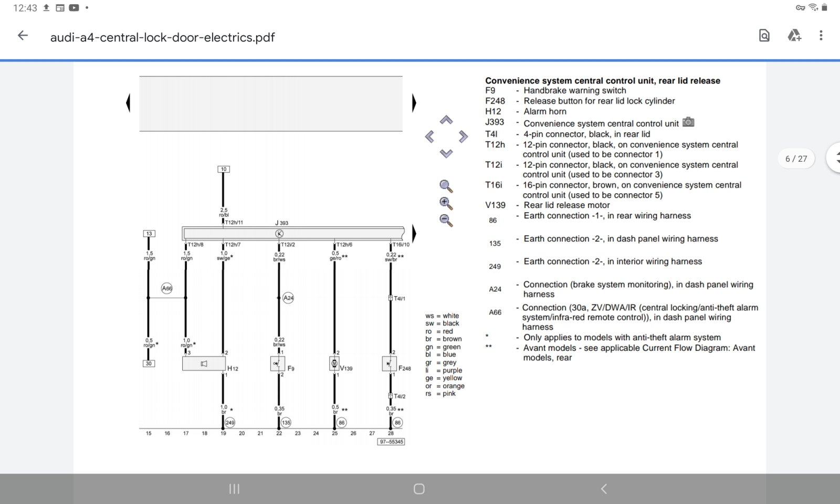This screenshot has height=504, width=840.
Task: Tap Android back navigation button
Action: coord(604,489)
